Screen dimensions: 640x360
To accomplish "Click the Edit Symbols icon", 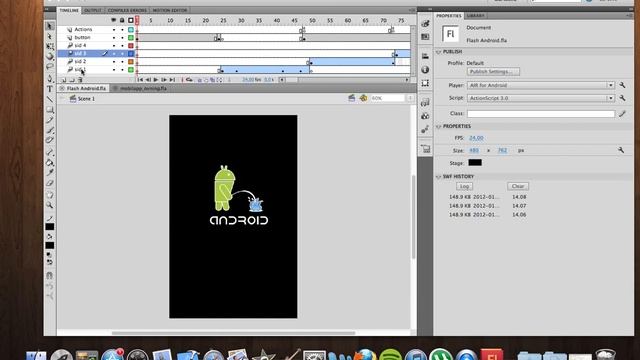I will [x=363, y=98].
